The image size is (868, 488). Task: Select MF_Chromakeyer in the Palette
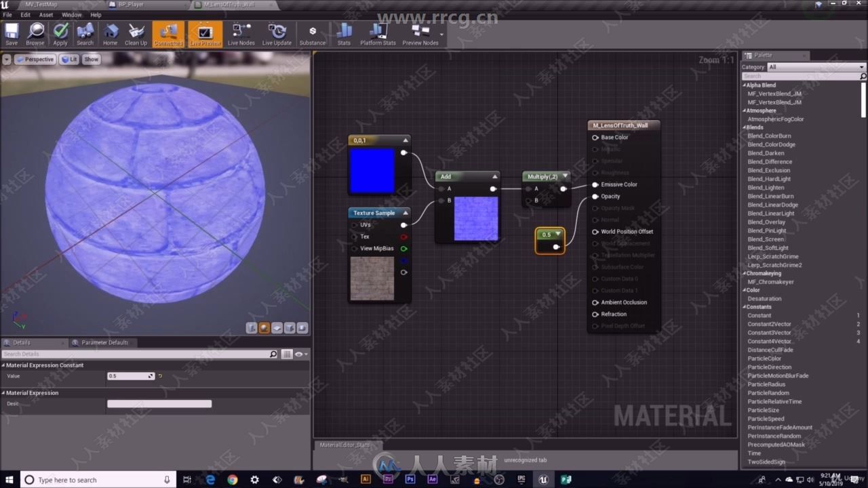[770, 281]
